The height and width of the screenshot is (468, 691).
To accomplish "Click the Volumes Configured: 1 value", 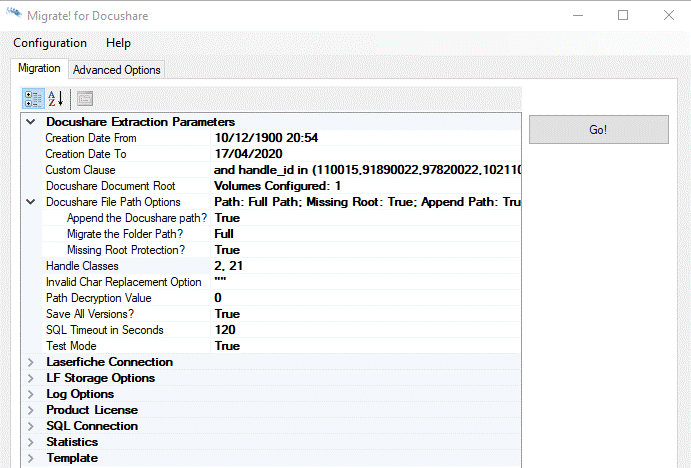I will (366, 186).
